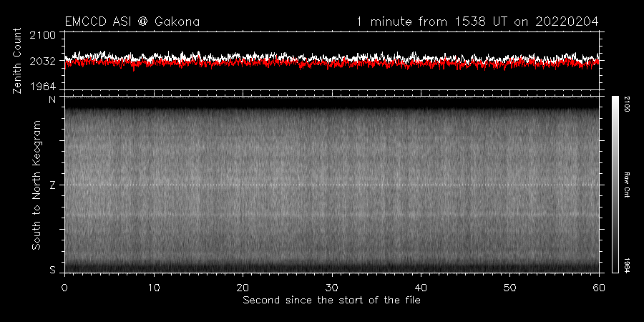Click the grayscale Raw Cnt colorbar
This screenshot has height=322, width=644.
615,185
